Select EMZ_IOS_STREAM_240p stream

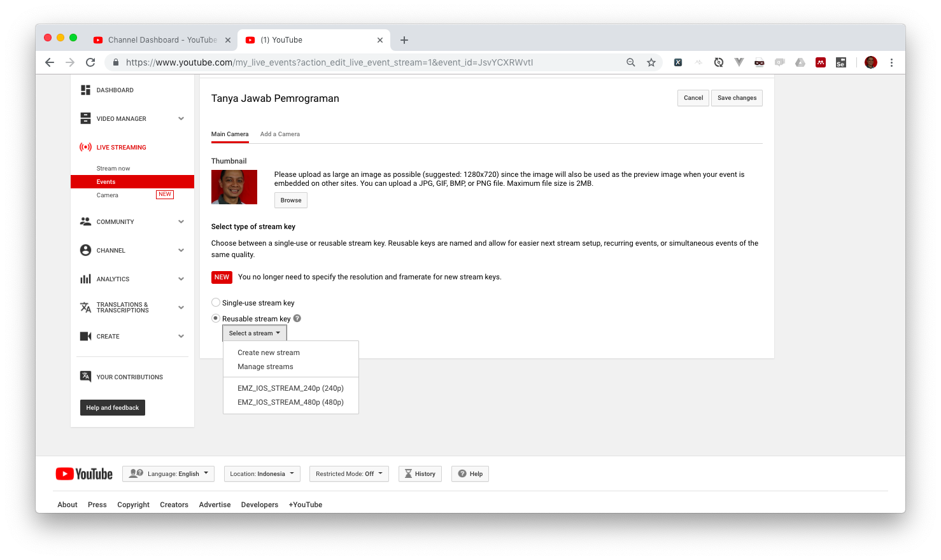coord(291,388)
